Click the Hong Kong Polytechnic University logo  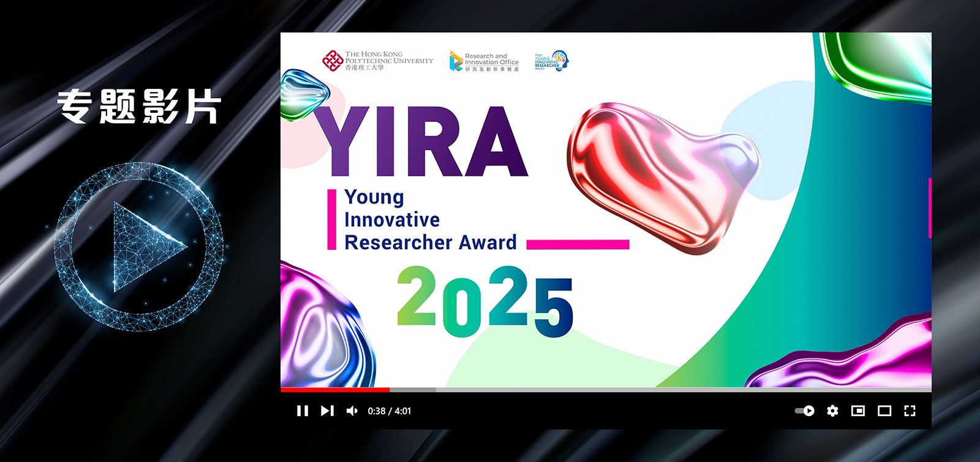[377, 61]
